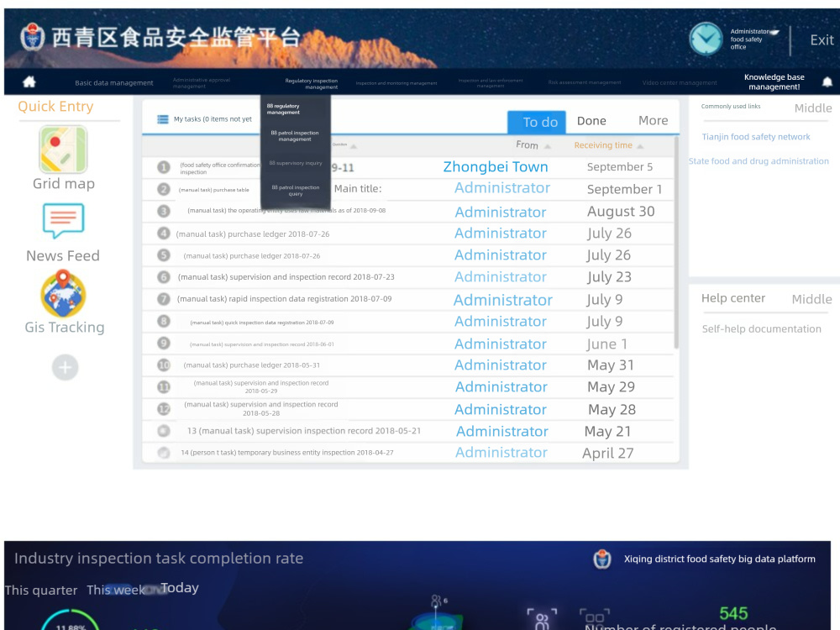This screenshot has height=630, width=840.
Task: Select This week completion rate tab
Action: (116, 591)
